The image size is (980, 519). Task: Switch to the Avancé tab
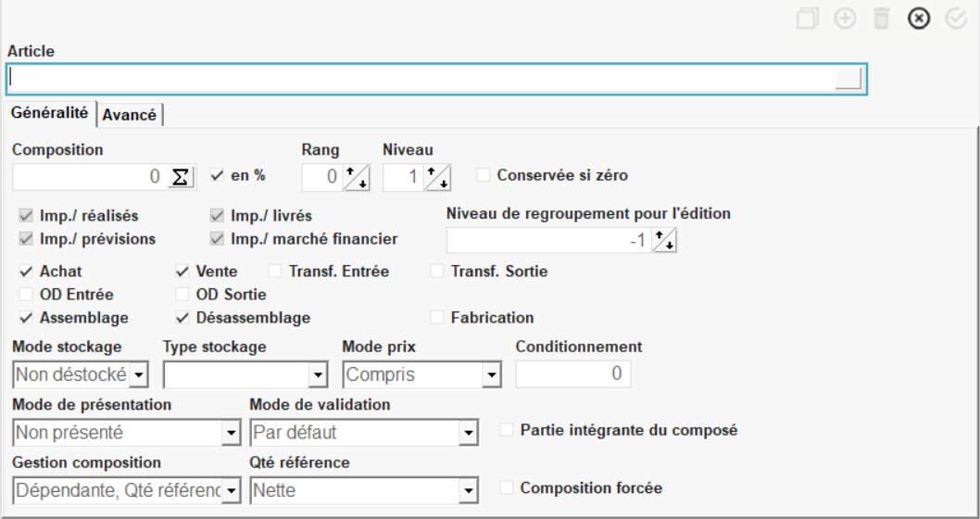coord(130,115)
